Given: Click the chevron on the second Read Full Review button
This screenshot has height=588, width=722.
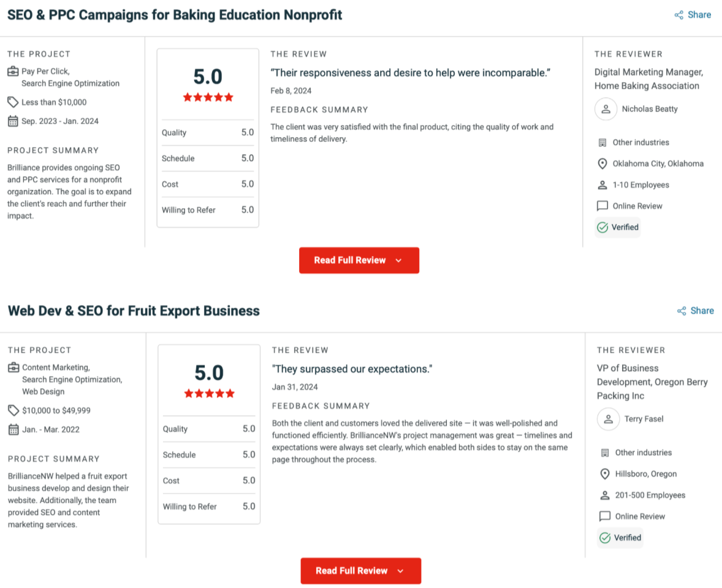Looking at the screenshot, I should point(400,571).
